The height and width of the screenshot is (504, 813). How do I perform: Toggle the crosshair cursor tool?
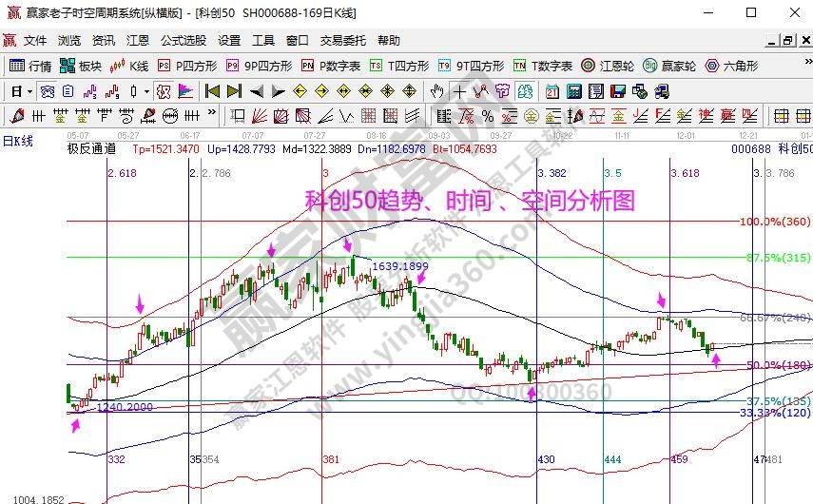click(x=459, y=91)
